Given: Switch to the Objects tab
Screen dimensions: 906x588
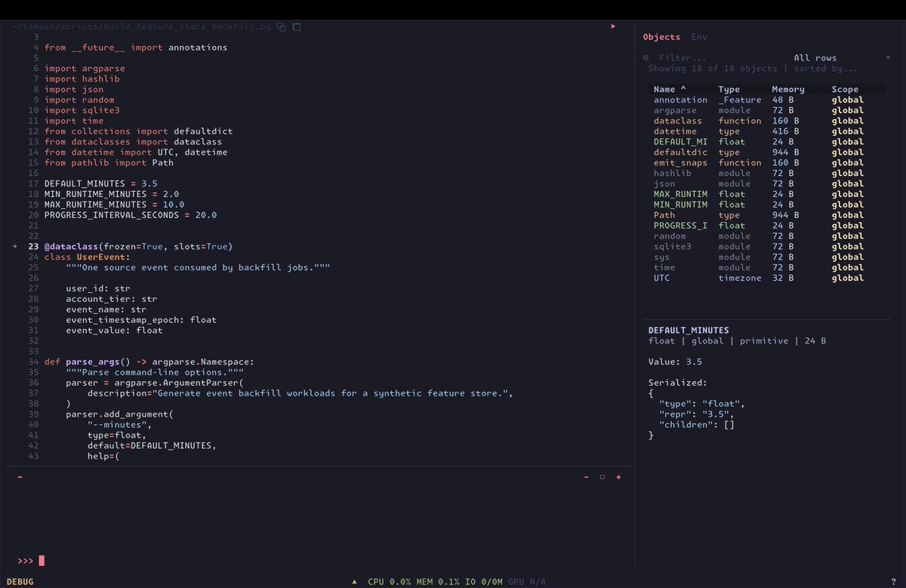Looking at the screenshot, I should [x=661, y=37].
